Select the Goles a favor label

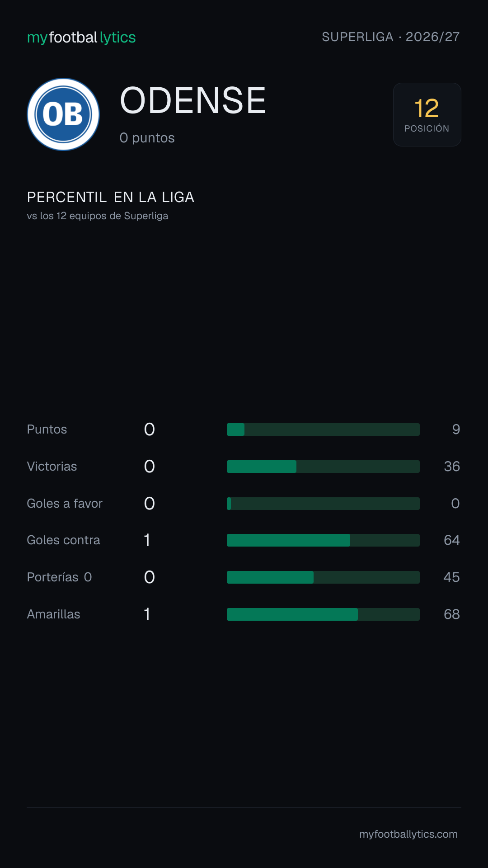[x=65, y=504]
